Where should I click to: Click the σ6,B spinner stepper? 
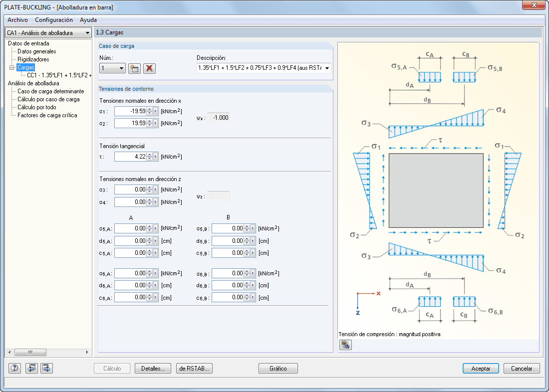point(247,273)
